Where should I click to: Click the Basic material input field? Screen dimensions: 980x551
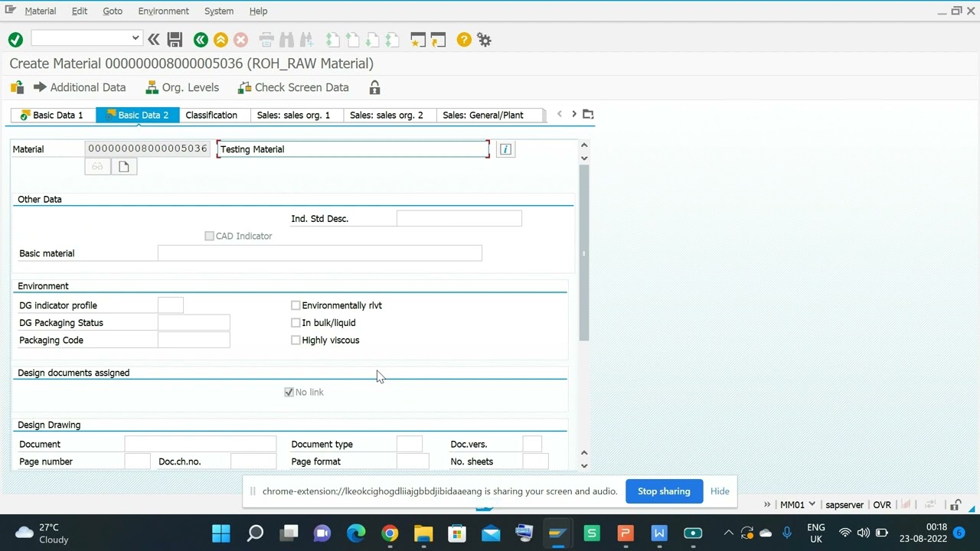320,253
